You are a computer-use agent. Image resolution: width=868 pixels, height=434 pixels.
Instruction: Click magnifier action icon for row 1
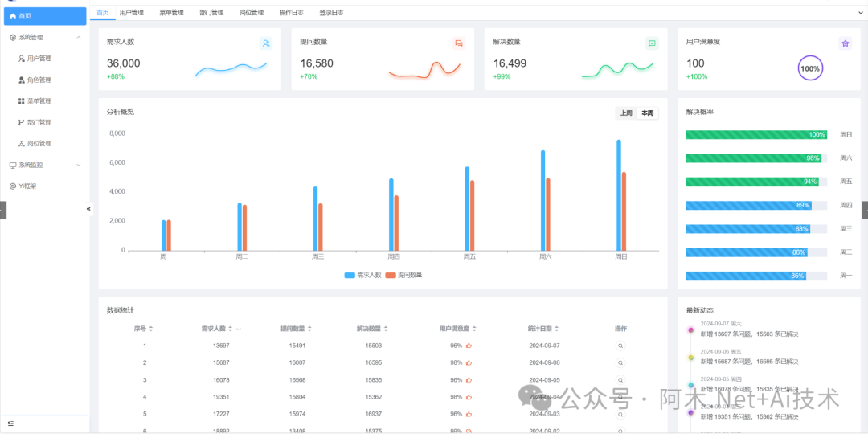pos(620,346)
